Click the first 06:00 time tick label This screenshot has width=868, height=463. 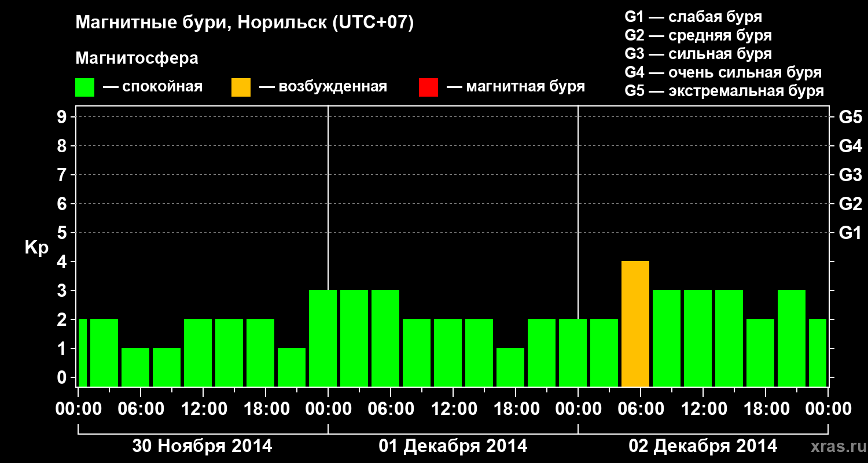coord(141,409)
